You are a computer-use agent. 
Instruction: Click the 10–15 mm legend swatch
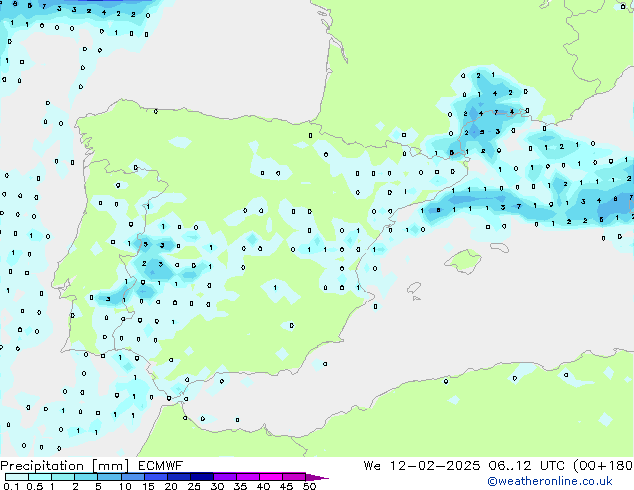tap(132, 477)
